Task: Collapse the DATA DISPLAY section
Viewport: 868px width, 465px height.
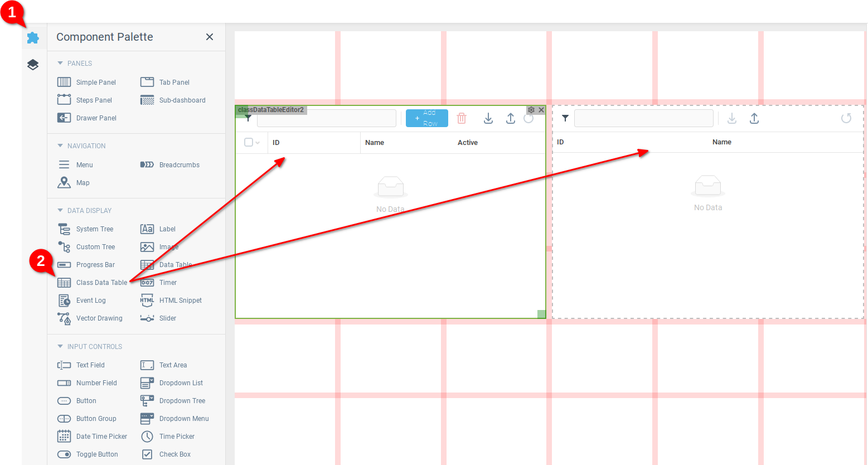Action: [x=60, y=211]
